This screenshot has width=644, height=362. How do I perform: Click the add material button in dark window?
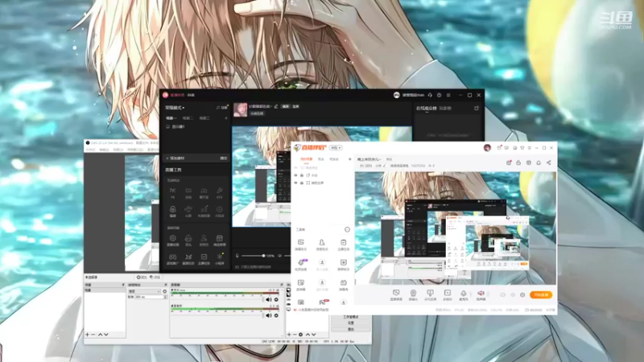175,158
